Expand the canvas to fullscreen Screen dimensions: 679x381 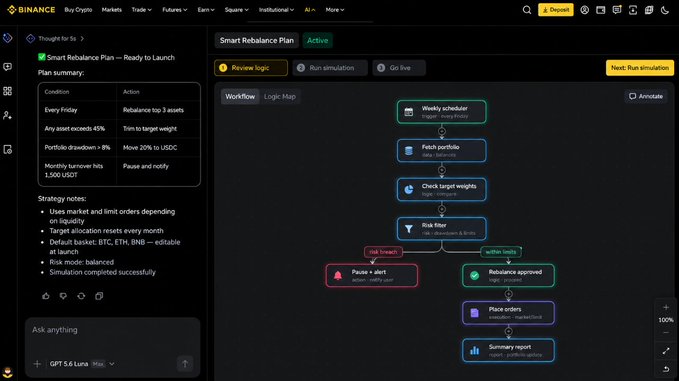pos(666,351)
